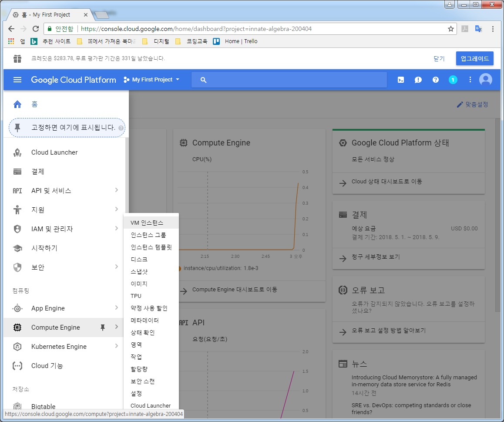Image resolution: width=504 pixels, height=422 pixels.
Task: Select 상태 확인 in submenu
Action: click(x=151, y=333)
